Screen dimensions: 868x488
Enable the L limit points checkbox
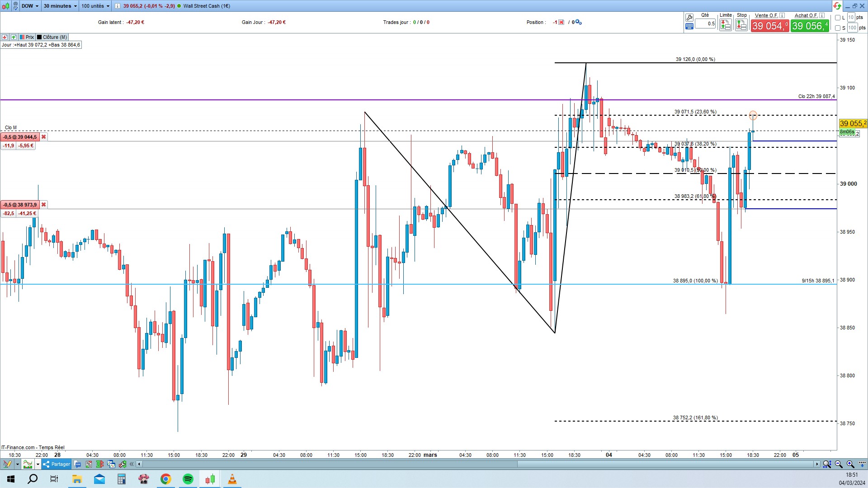pos(838,18)
